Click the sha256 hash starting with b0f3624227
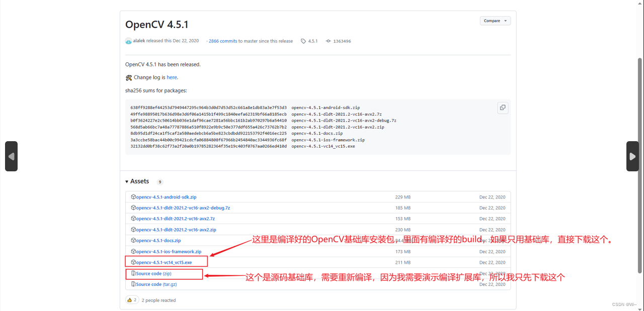The height and width of the screenshot is (311, 644). pyautogui.click(x=208, y=121)
